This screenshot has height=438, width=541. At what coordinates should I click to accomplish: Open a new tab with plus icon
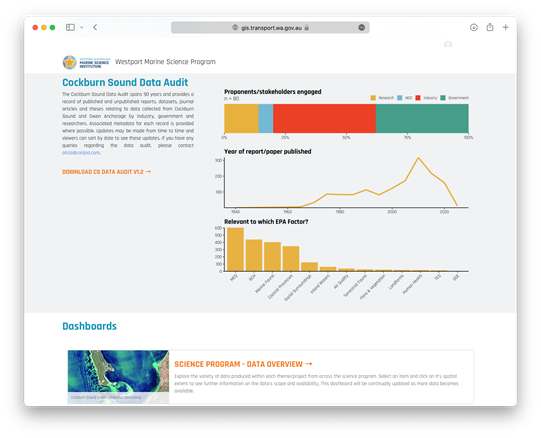coord(505,27)
